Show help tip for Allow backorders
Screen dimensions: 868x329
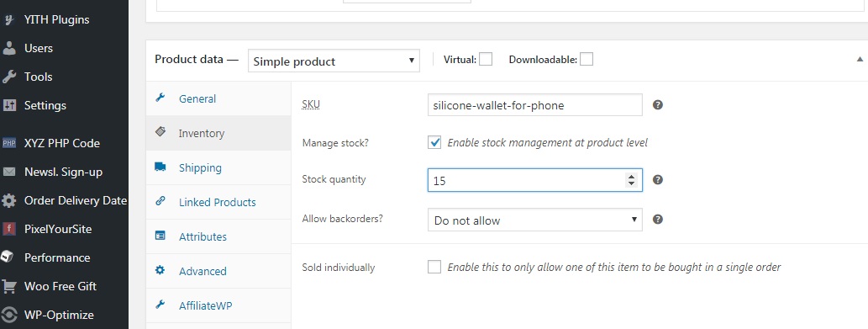(x=658, y=220)
